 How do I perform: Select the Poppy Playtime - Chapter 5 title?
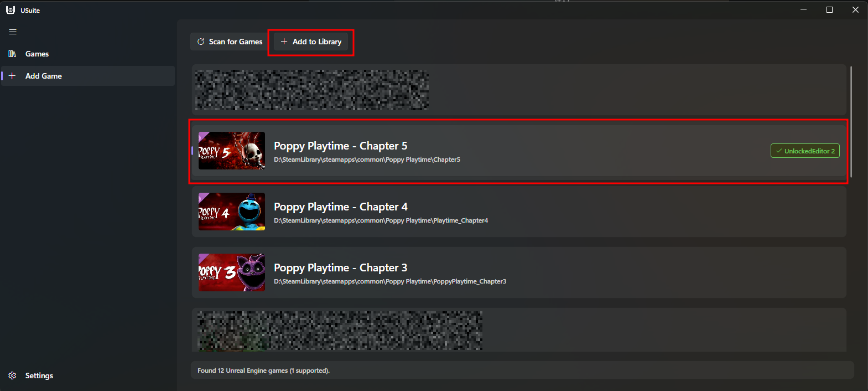point(340,146)
